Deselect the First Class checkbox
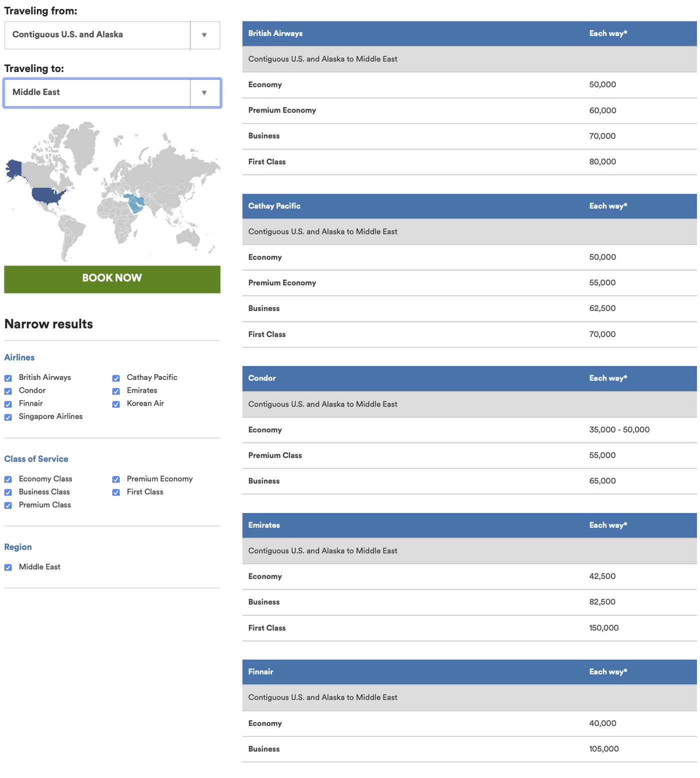 point(116,492)
